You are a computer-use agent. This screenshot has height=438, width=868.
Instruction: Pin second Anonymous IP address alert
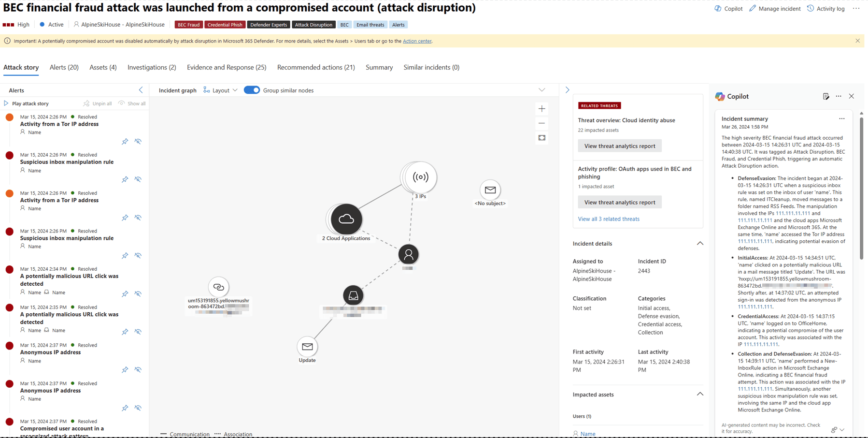[x=125, y=408]
